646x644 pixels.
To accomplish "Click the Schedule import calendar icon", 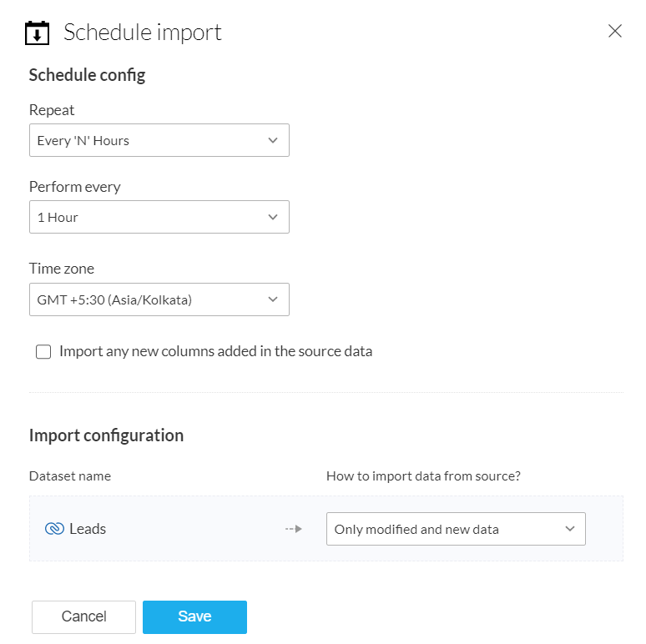I will pos(38,33).
